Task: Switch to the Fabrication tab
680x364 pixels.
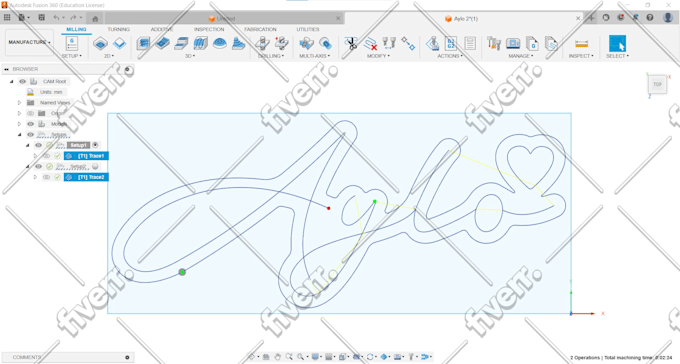Action: pyautogui.click(x=260, y=29)
